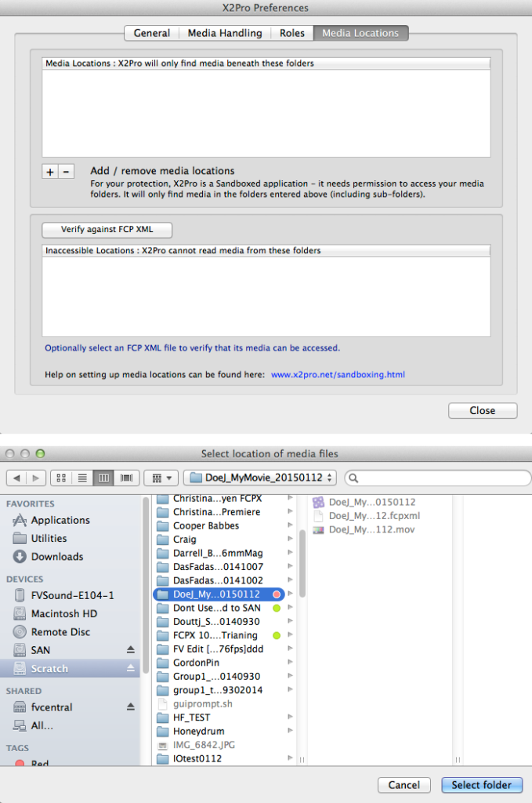Remove media location with minus button
The width and height of the screenshot is (532, 803).
pyautogui.click(x=66, y=172)
